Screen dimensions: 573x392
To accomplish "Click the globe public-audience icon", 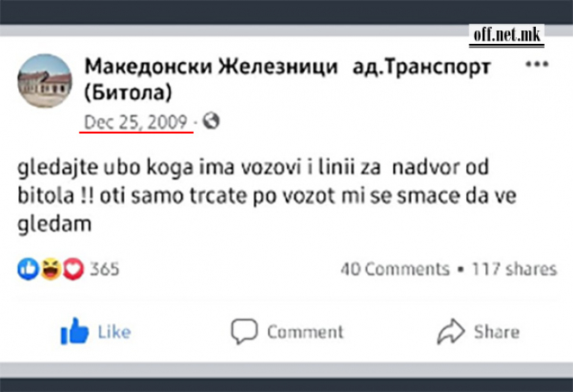I will pos(211,121).
